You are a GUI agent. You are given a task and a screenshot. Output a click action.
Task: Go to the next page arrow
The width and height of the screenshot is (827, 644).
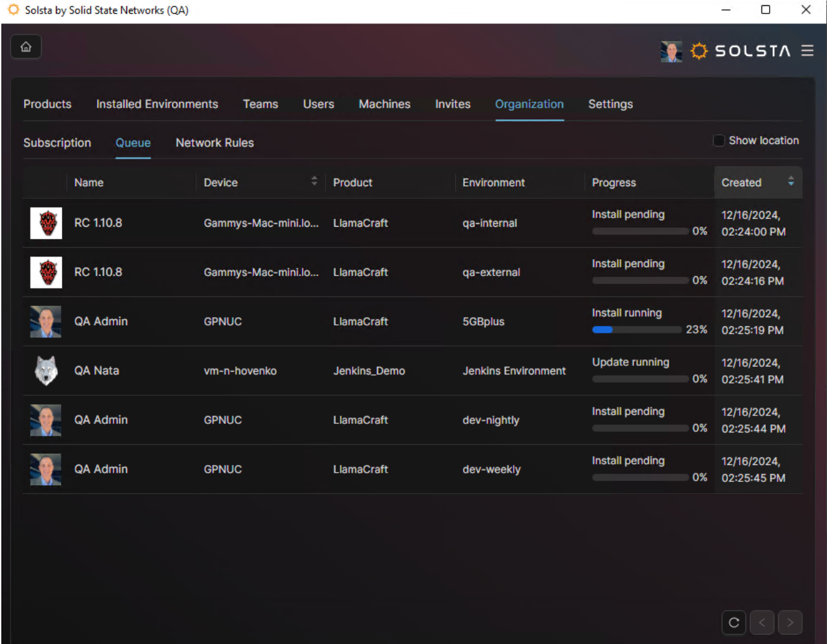(791, 623)
